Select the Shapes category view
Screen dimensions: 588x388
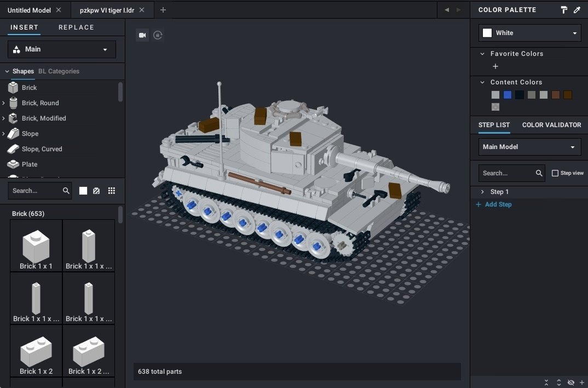coord(23,71)
